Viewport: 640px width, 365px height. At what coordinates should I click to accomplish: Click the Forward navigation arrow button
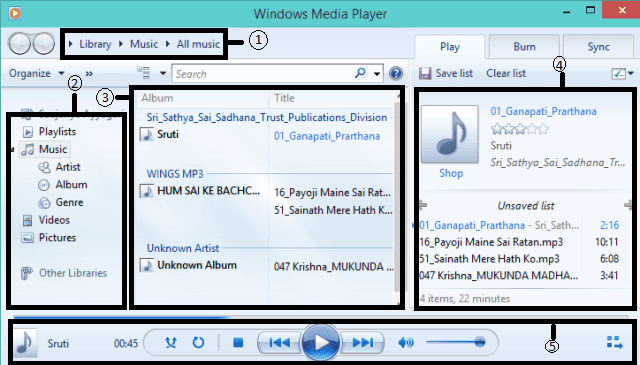[44, 43]
